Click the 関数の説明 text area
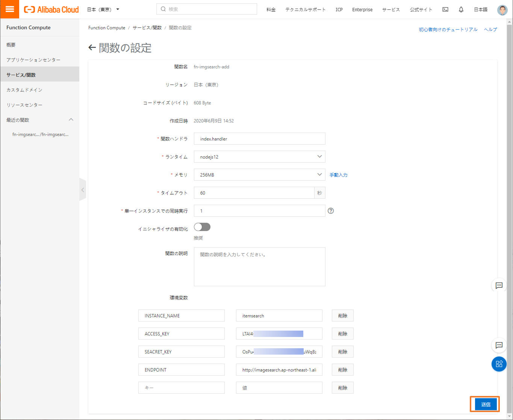513x420 pixels. tap(260, 267)
